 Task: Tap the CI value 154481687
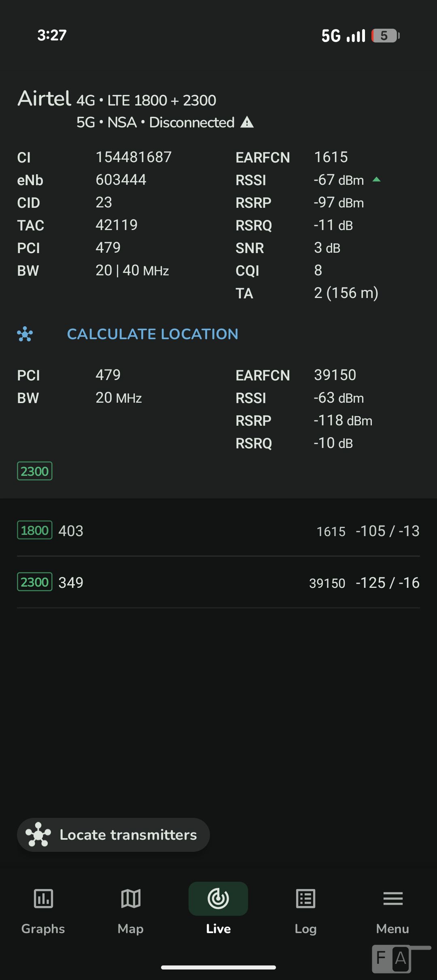pos(134,157)
